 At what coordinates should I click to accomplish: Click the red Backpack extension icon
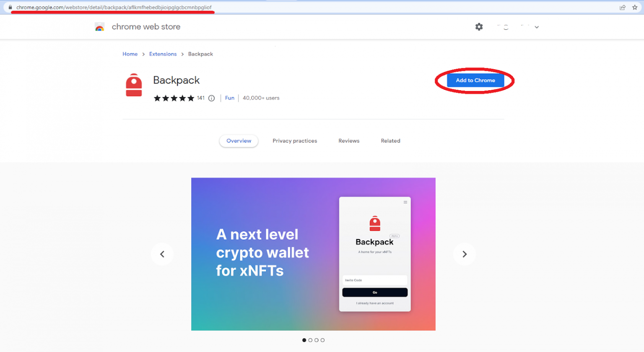(134, 85)
